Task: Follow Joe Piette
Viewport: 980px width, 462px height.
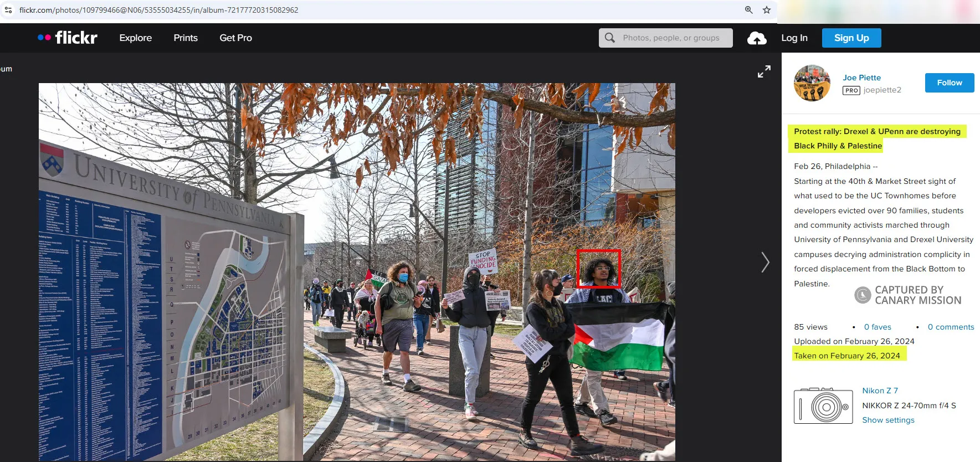Action: 950,83
